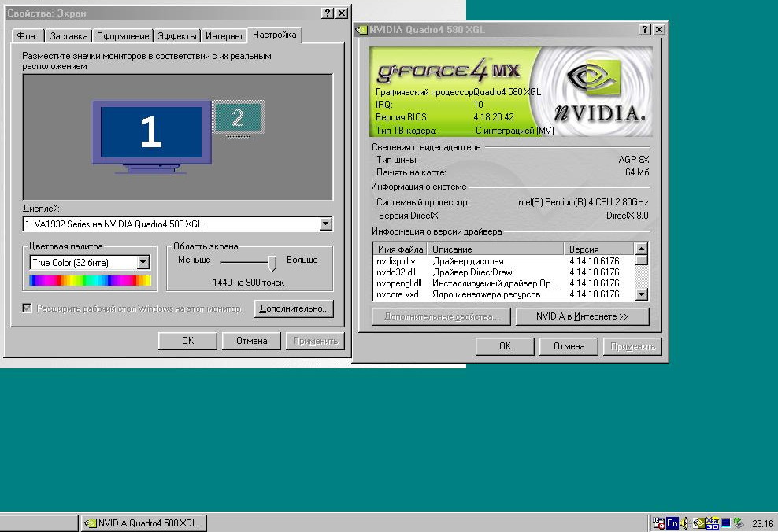
Task: Click Отмена in Свойства: Экран dialog
Action: (x=251, y=341)
